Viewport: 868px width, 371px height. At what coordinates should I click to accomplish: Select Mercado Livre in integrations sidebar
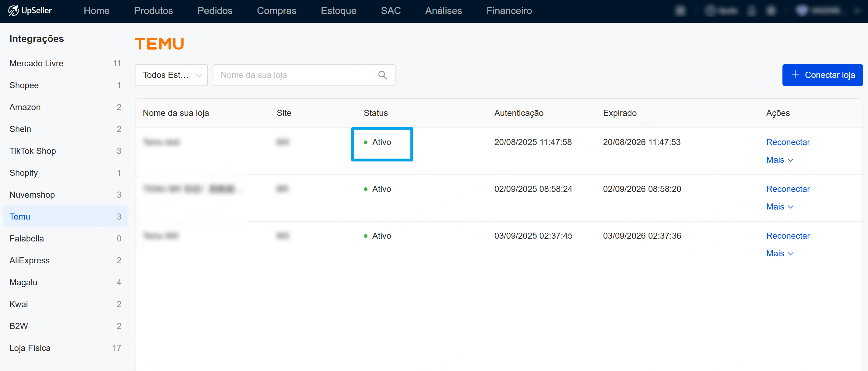click(65, 63)
